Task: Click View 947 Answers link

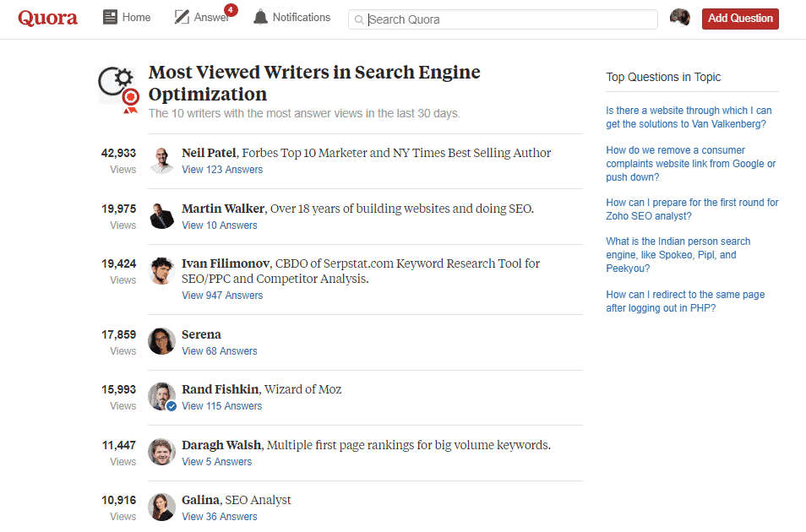Action: (222, 296)
